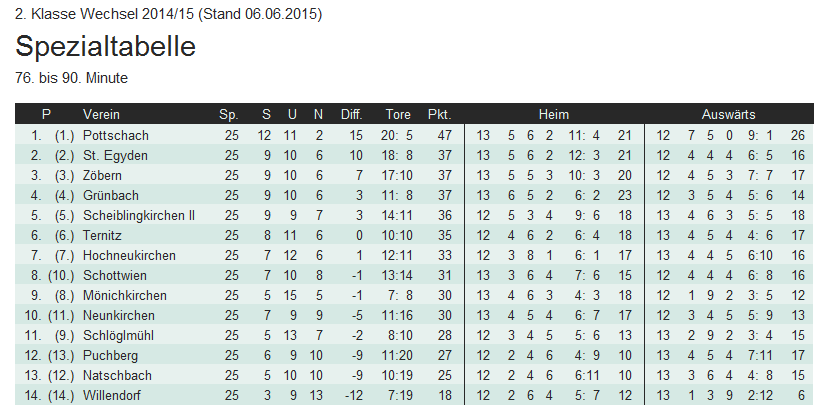Open Scheiblingkirchen II team page
The width and height of the screenshot is (828, 412).
coord(138,215)
